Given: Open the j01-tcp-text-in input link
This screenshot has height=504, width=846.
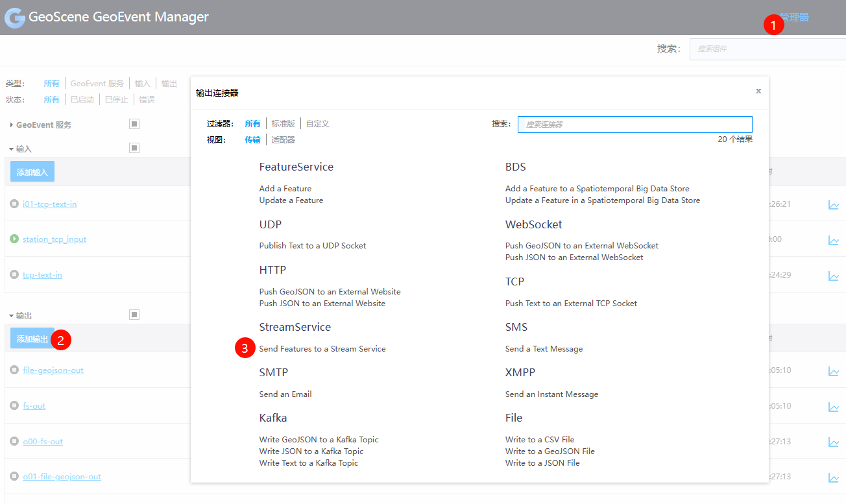Looking at the screenshot, I should click(49, 204).
